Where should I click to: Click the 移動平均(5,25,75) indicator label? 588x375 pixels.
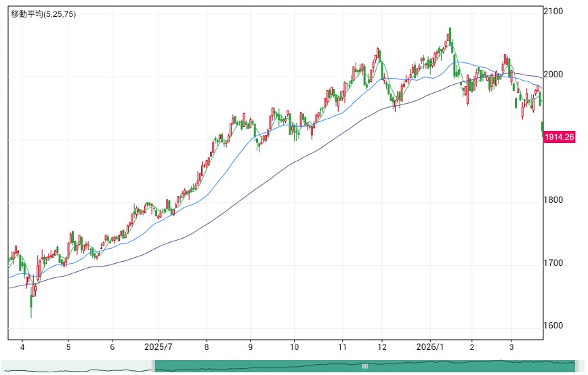(43, 14)
